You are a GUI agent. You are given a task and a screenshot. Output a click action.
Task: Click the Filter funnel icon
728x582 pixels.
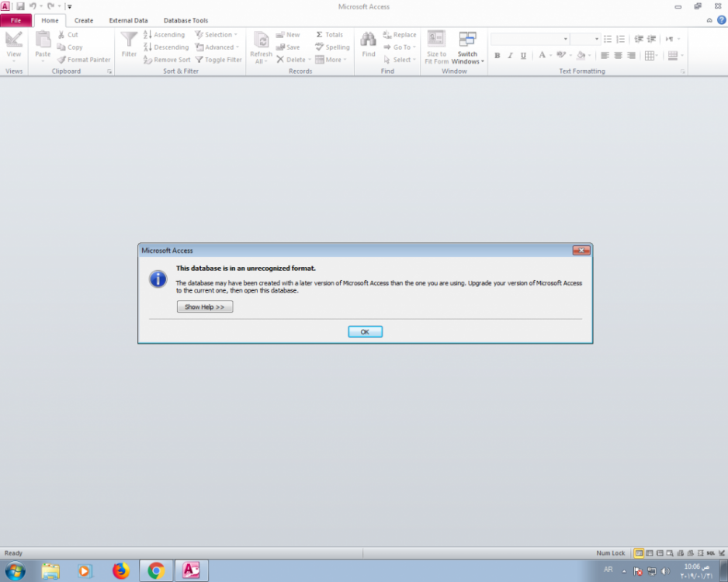tap(129, 40)
